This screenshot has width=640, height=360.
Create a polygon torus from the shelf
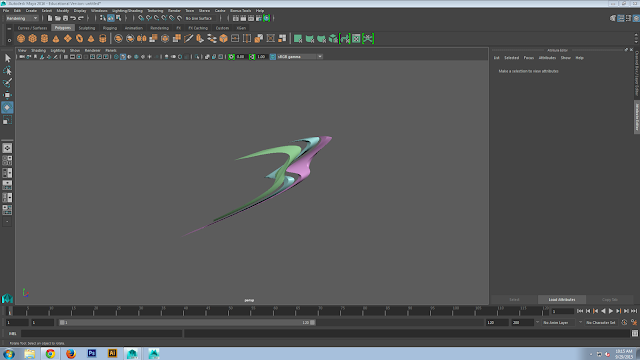click(80, 38)
